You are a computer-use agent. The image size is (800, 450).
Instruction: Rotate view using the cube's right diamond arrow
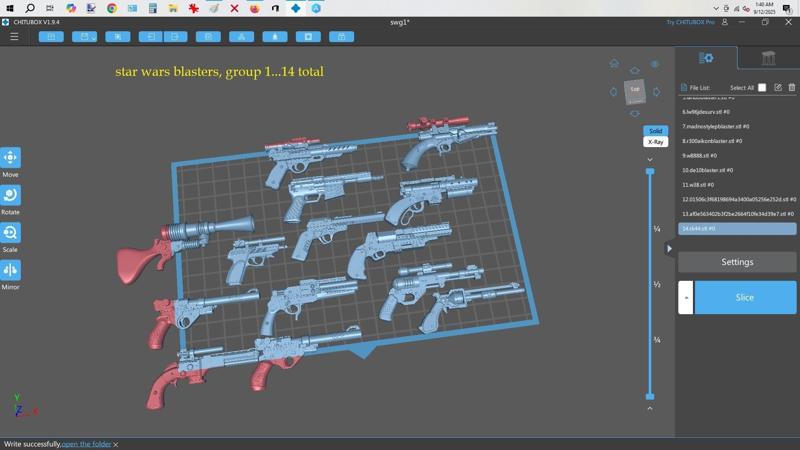657,92
